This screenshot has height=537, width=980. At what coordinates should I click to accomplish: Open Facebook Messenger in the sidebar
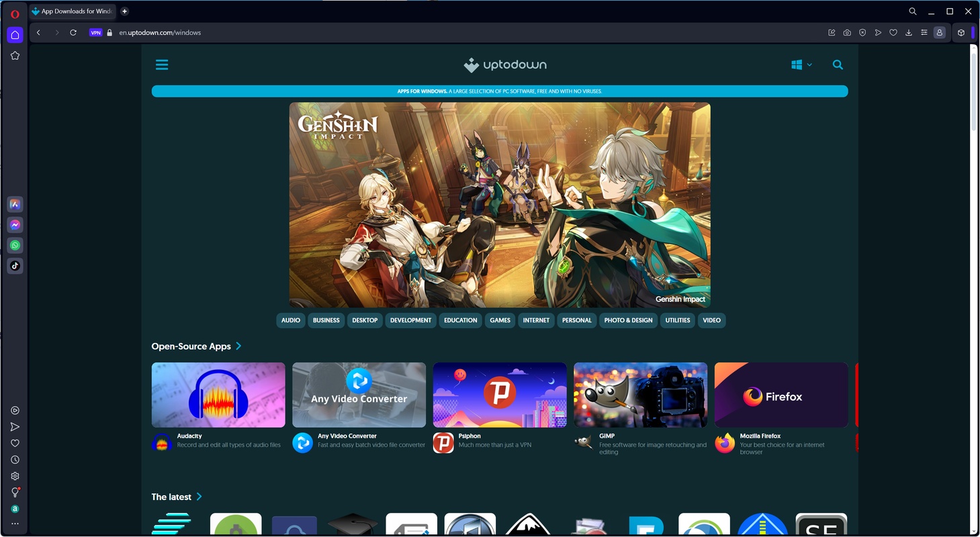pyautogui.click(x=15, y=225)
